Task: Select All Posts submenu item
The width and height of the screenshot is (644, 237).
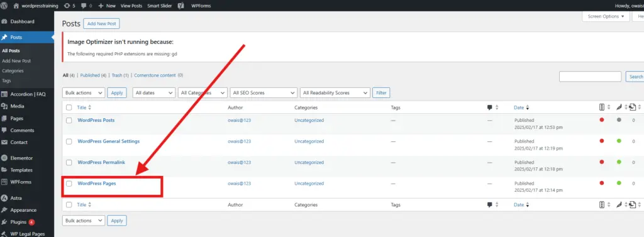Action: pos(11,51)
